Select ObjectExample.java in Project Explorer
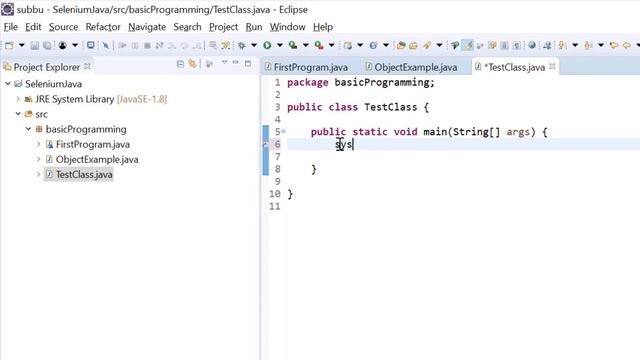 pyautogui.click(x=97, y=160)
